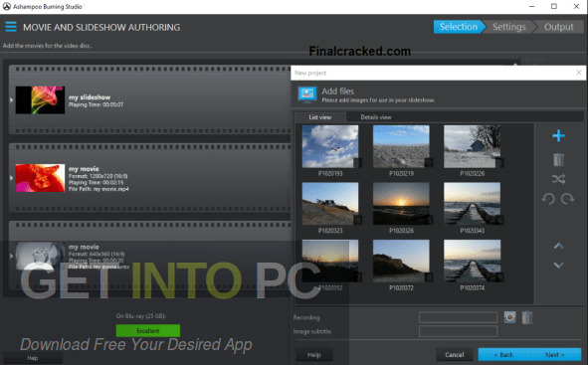Expand the 640x360 my movie entry arrow

[11, 256]
